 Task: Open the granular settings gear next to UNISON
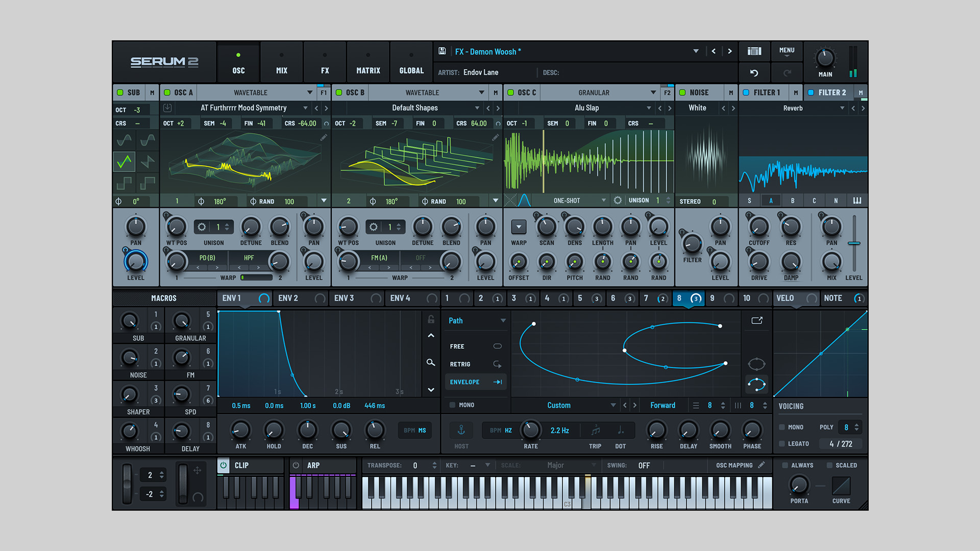point(618,201)
